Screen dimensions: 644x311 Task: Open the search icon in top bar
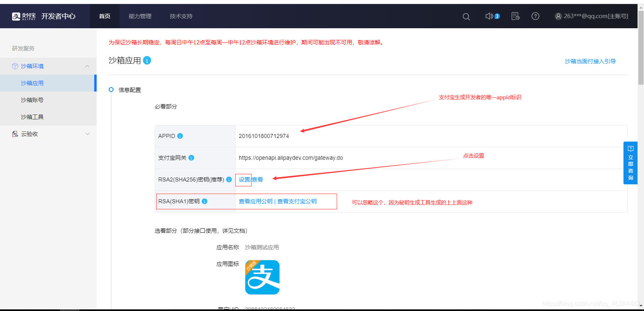pyautogui.click(x=466, y=17)
